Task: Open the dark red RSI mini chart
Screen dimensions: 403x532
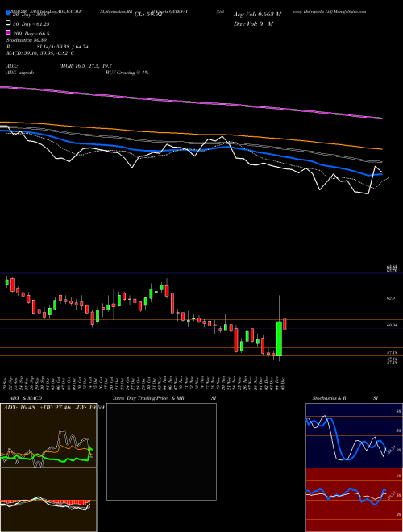Action: click(354, 500)
